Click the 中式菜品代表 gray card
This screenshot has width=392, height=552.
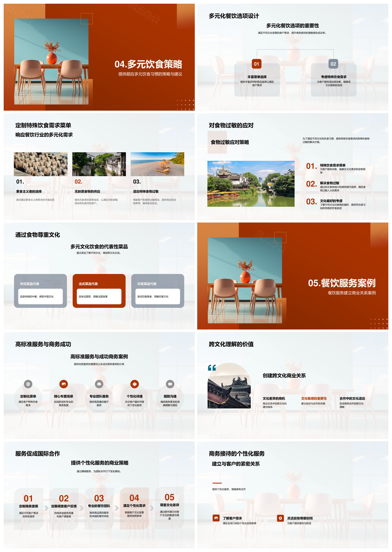40,291
